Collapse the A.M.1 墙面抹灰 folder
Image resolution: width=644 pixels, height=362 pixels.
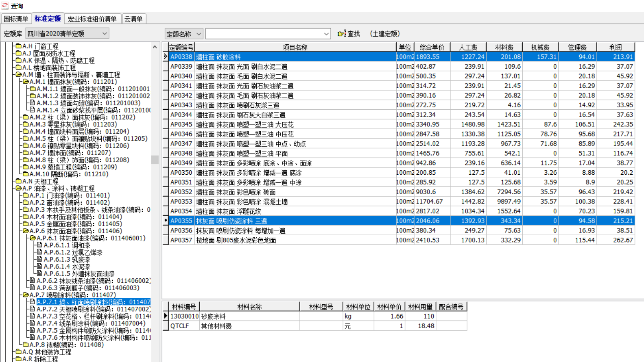tap(26, 82)
